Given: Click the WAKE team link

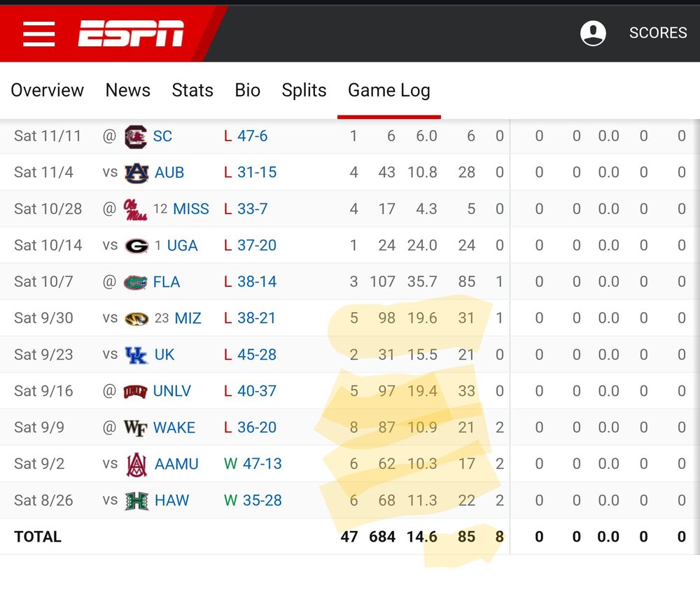Looking at the screenshot, I should (174, 428).
